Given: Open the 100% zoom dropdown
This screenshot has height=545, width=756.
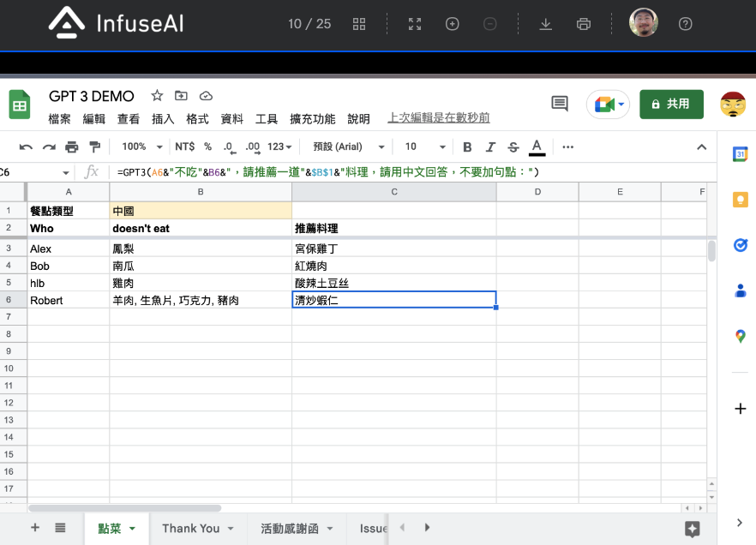Looking at the screenshot, I should pos(141,147).
